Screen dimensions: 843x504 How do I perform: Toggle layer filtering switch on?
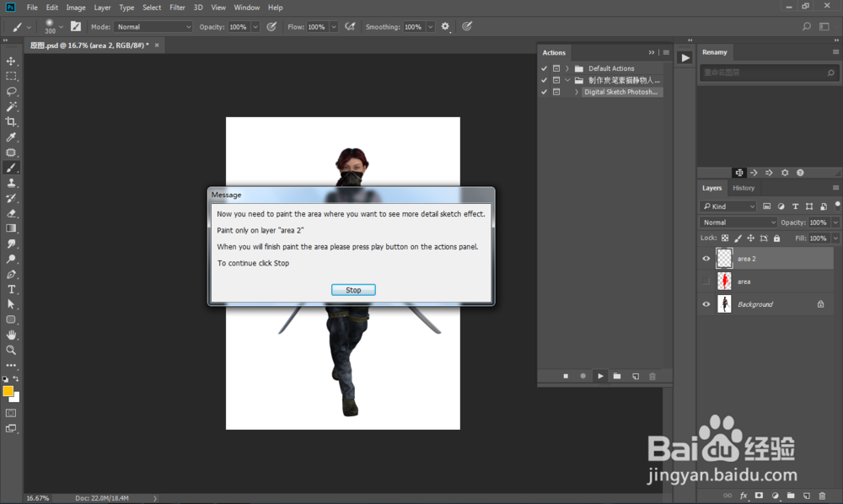tap(837, 206)
